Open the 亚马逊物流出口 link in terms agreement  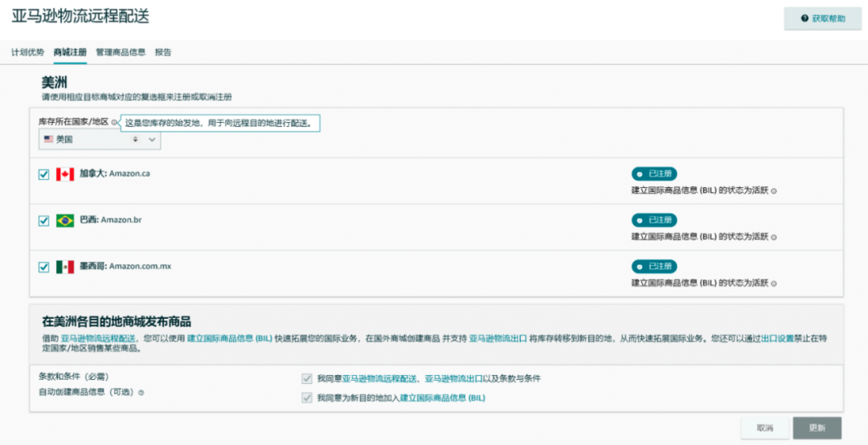453,379
